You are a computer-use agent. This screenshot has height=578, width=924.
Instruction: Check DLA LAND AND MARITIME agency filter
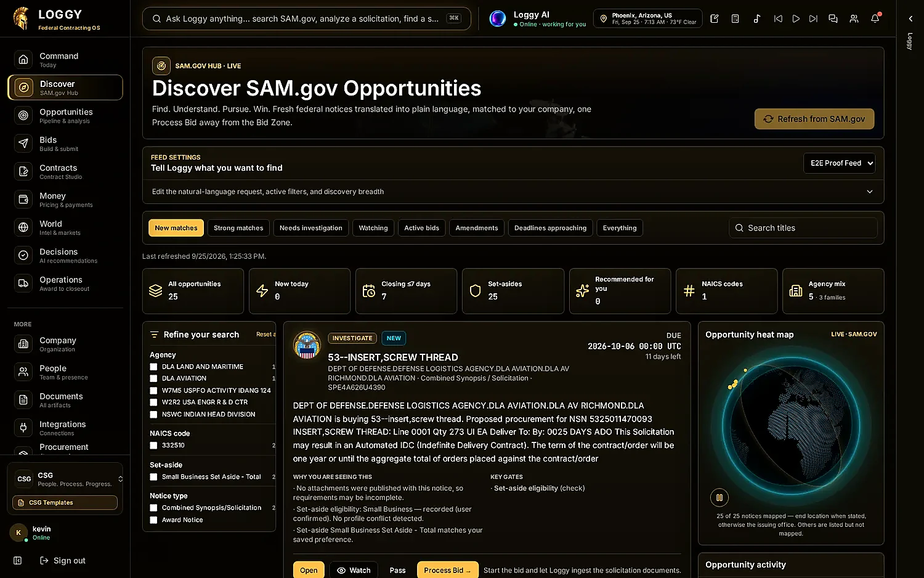coord(153,367)
